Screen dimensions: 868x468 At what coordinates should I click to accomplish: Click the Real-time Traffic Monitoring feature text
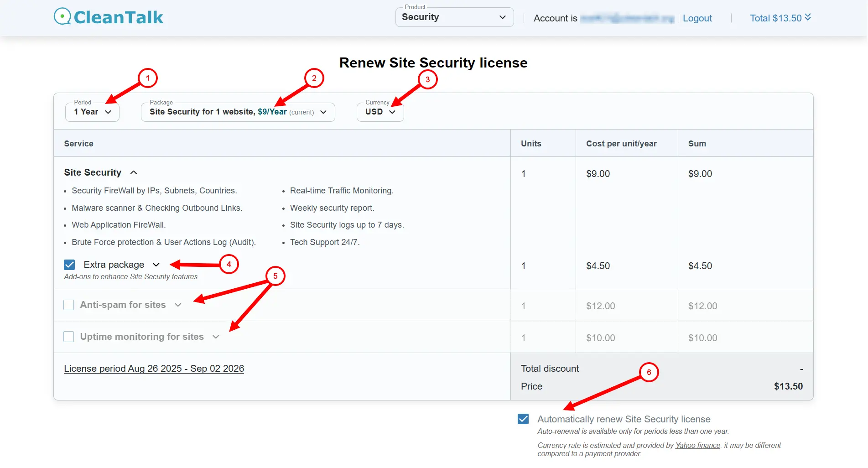click(342, 191)
